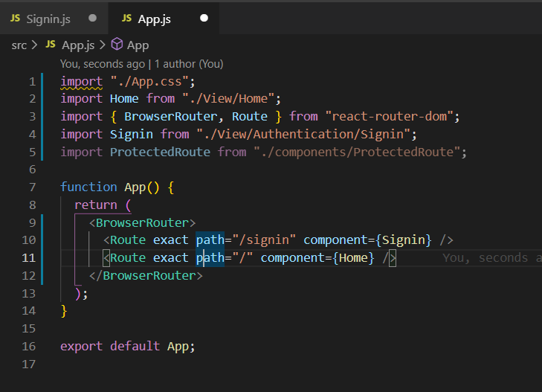Click 'BrowserRouter' in the line 3 import
This screenshot has height=392, width=542.
[x=171, y=117]
